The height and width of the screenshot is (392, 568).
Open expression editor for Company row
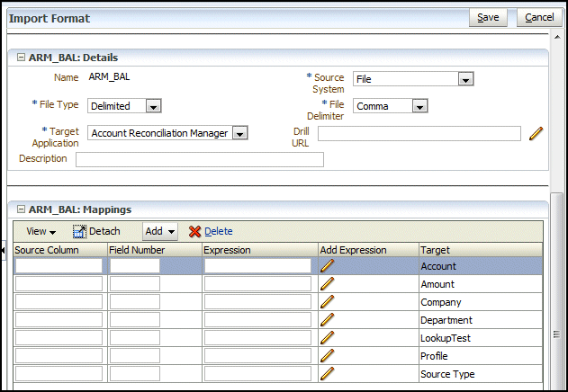click(x=327, y=302)
